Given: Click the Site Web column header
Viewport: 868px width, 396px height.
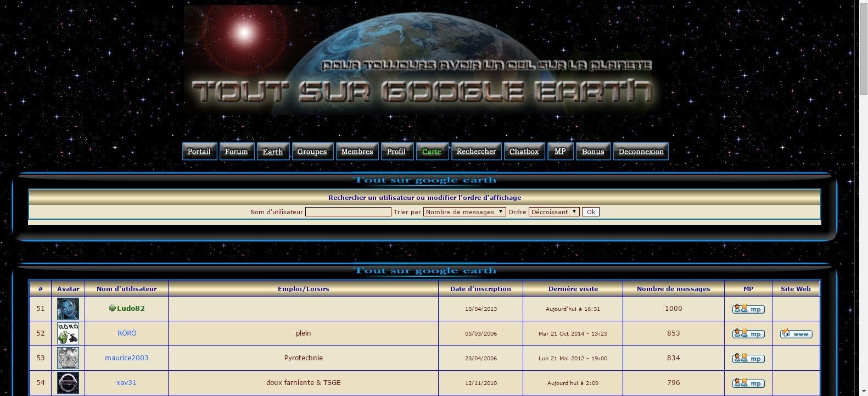Looking at the screenshot, I should click(x=796, y=288).
